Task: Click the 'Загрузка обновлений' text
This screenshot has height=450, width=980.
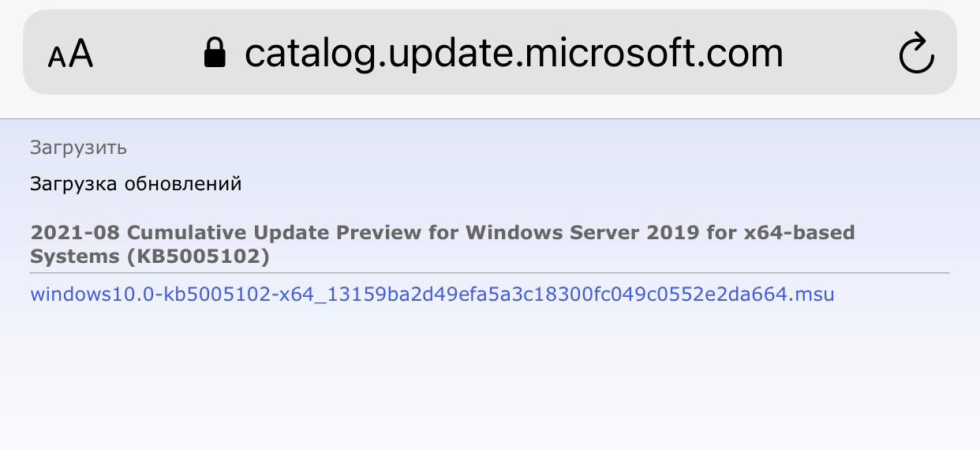Action: (x=136, y=184)
